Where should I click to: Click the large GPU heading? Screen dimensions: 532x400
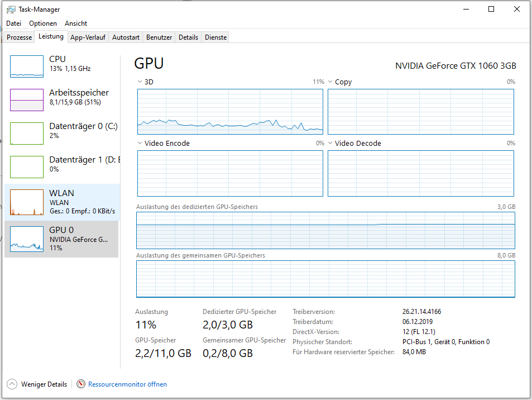(149, 64)
